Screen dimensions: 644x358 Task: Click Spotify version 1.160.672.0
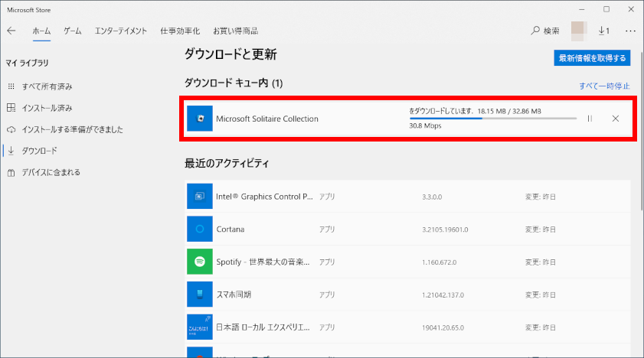point(439,262)
